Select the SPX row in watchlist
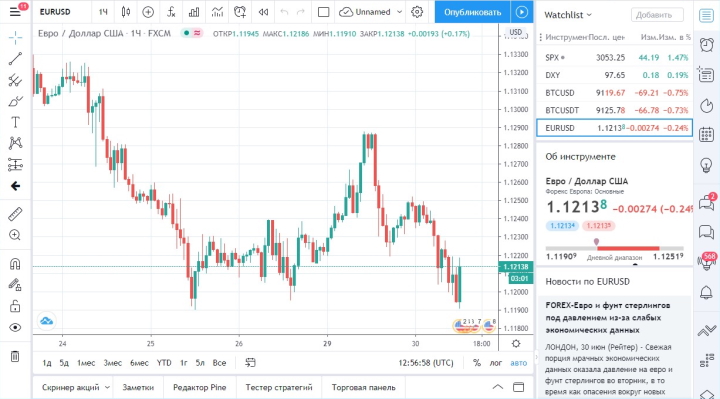Image resolution: width=720 pixels, height=399 pixels. point(614,57)
